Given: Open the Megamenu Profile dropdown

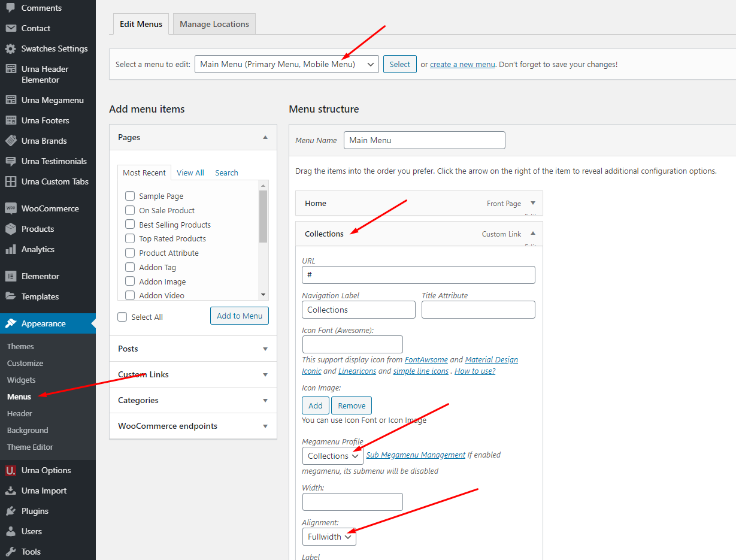Looking at the screenshot, I should tap(333, 456).
